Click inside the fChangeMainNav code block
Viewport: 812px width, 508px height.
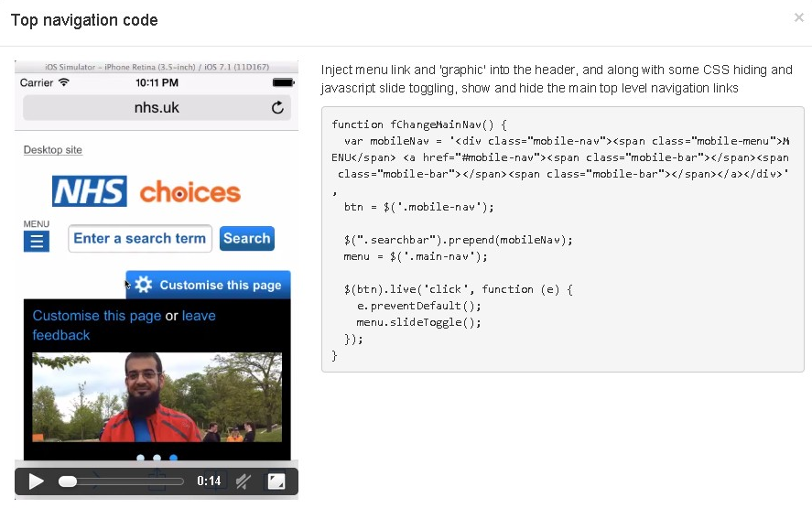tap(562, 240)
